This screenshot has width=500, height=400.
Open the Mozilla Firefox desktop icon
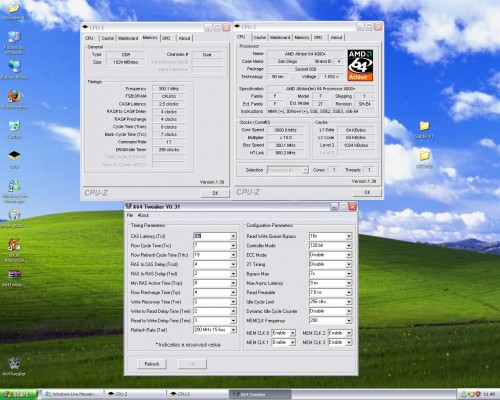14,99
